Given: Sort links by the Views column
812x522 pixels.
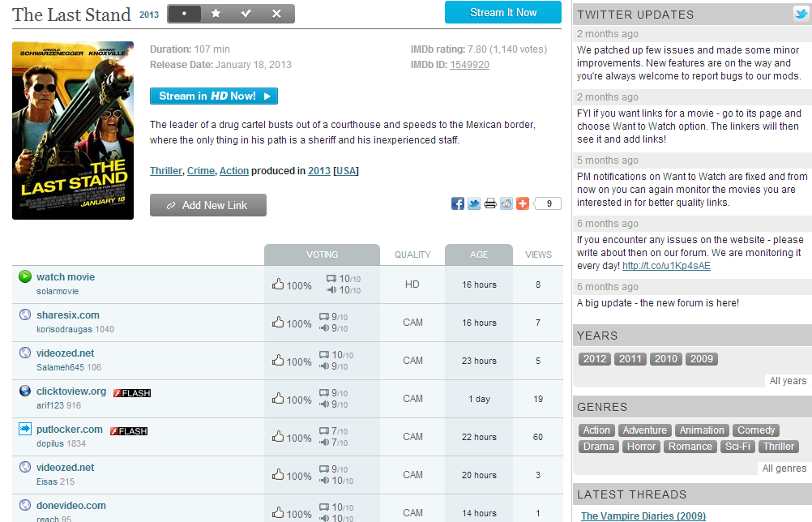Looking at the screenshot, I should 538,255.
